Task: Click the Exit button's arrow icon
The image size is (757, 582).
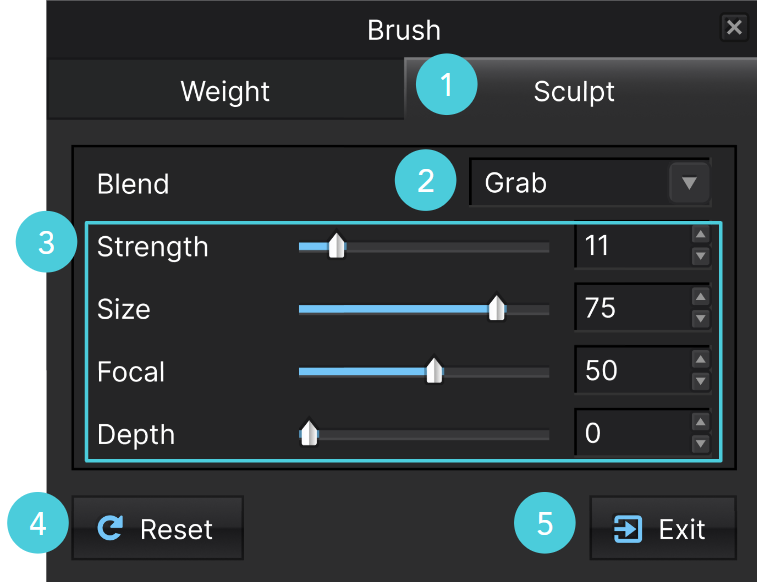Action: [x=628, y=529]
